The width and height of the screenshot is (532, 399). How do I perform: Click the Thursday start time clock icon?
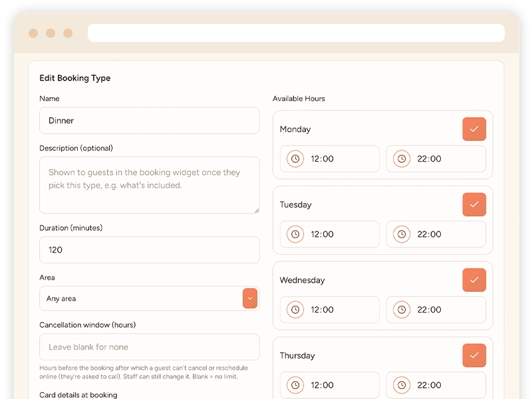click(x=295, y=385)
